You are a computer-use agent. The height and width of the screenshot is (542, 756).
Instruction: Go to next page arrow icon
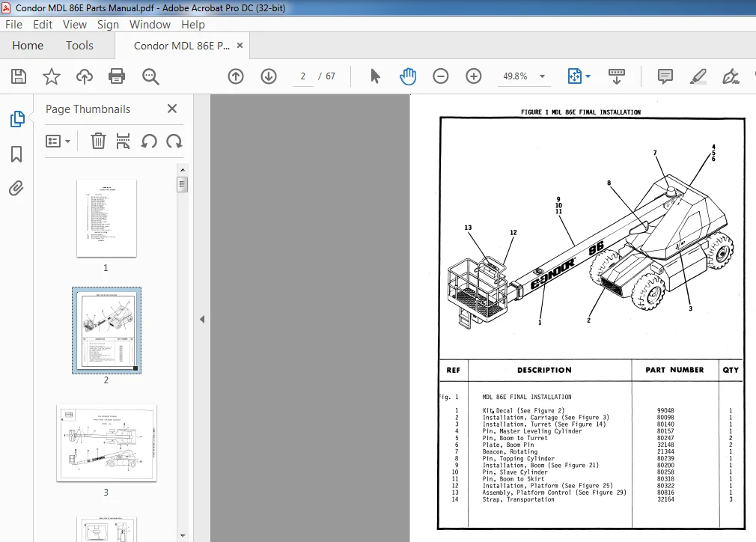click(269, 76)
